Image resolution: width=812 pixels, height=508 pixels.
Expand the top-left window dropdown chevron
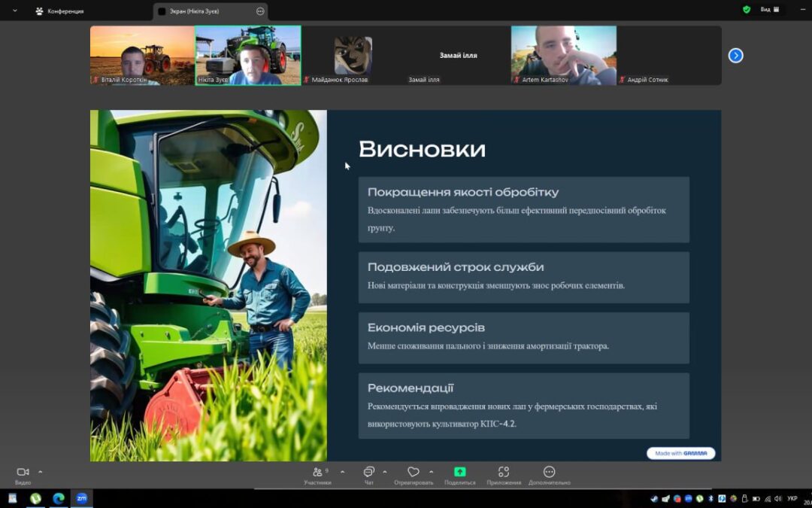[x=14, y=11]
